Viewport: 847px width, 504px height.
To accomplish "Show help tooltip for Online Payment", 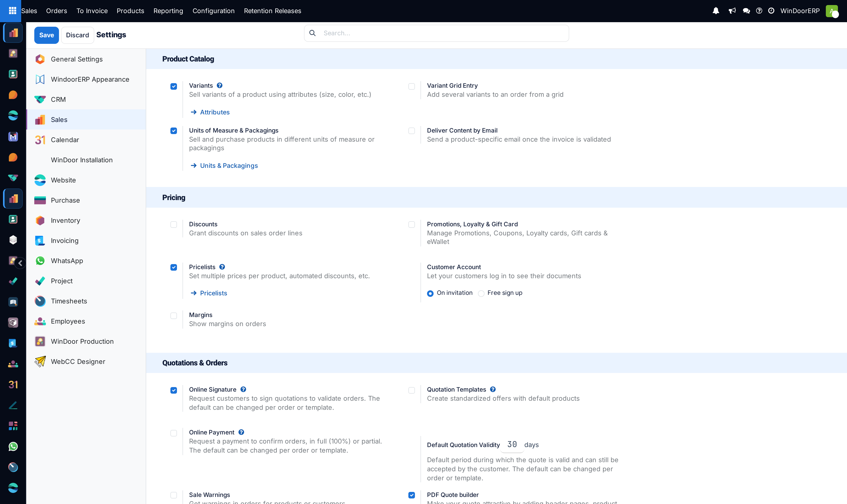I will [x=241, y=432].
